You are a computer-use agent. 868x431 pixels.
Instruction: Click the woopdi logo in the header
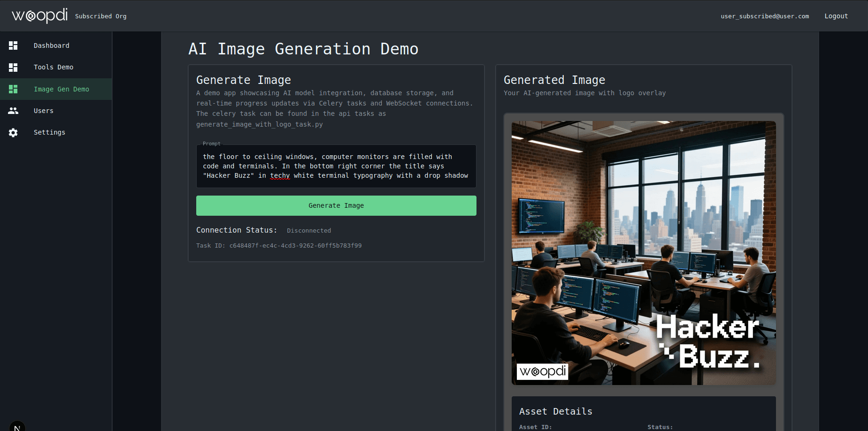pyautogui.click(x=40, y=16)
